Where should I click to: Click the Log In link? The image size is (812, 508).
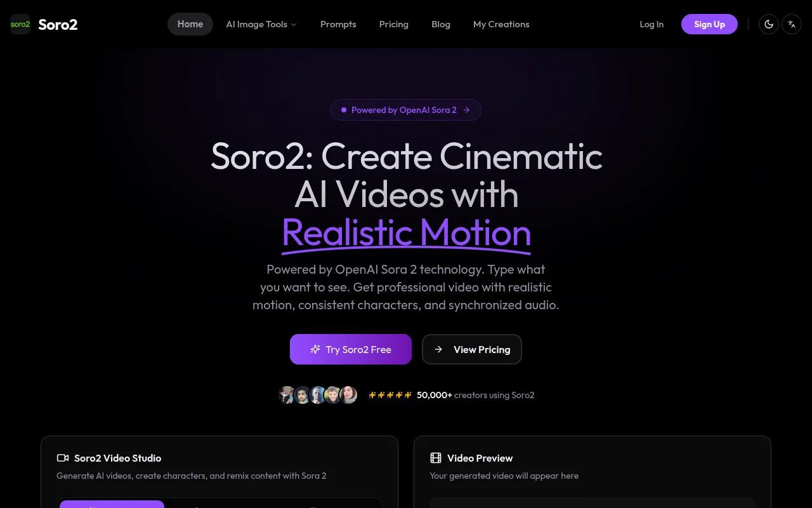(652, 24)
